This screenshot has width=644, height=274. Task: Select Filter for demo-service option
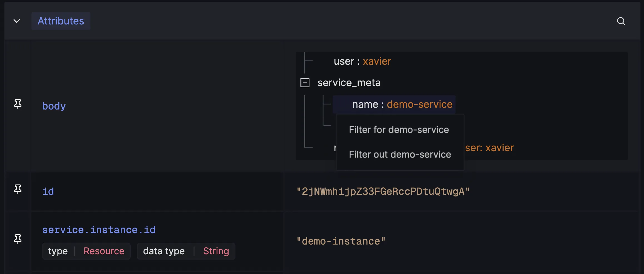click(399, 130)
